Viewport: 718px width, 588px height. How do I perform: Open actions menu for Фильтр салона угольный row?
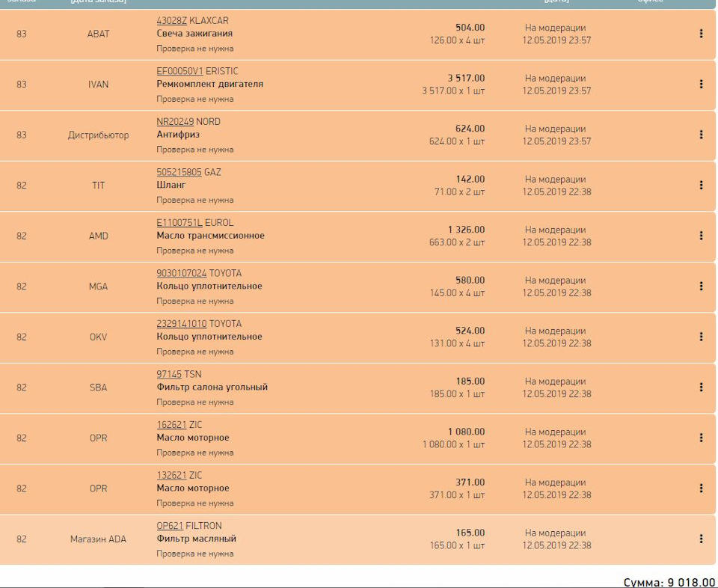[x=701, y=387]
